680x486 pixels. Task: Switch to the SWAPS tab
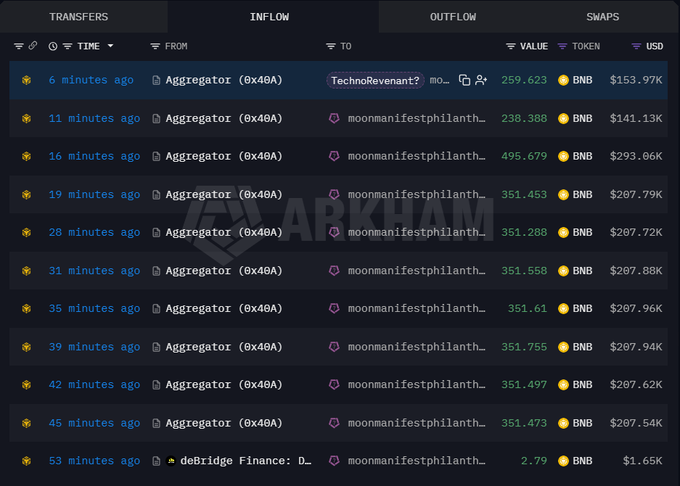[602, 17]
